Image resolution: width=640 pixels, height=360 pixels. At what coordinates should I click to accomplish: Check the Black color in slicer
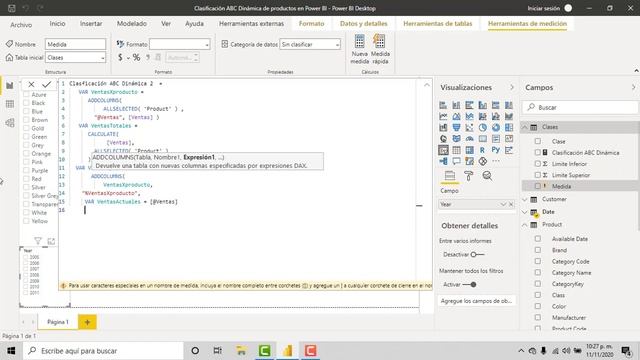tap(27, 103)
